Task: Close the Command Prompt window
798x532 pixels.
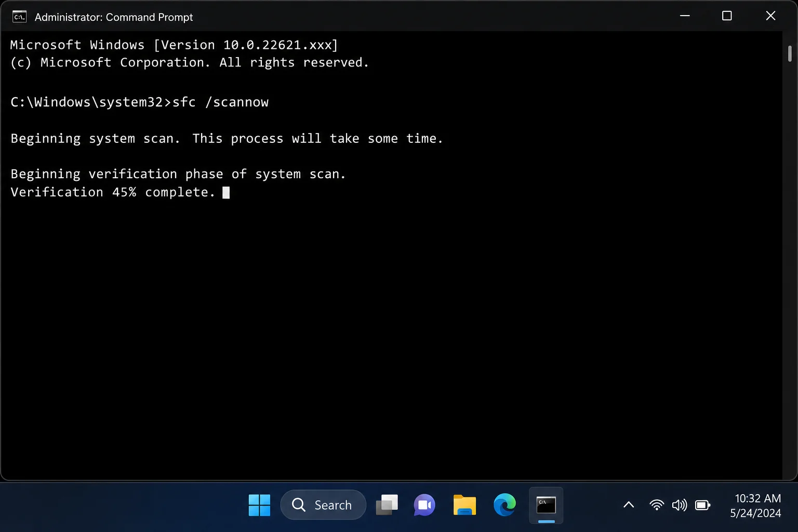Action: pos(770,16)
